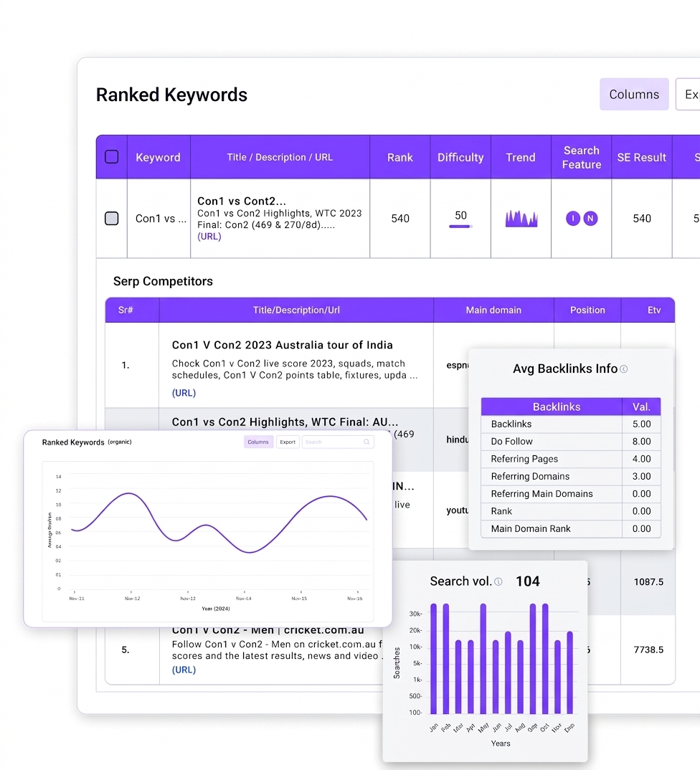Tick the select-all checkbox in the table header
Image resolution: width=700 pixels, height=770 pixels.
pos(111,157)
